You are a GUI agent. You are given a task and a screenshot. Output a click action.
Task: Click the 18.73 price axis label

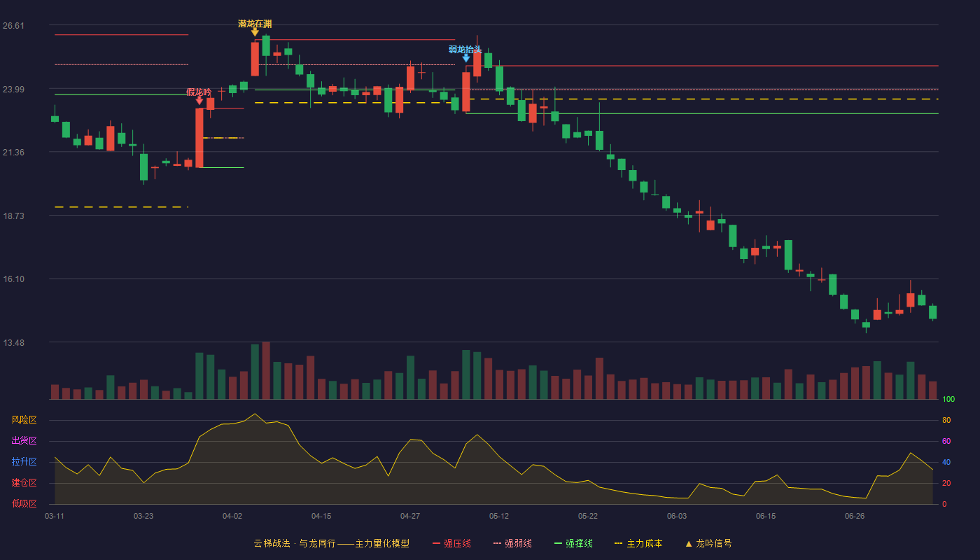[13, 216]
